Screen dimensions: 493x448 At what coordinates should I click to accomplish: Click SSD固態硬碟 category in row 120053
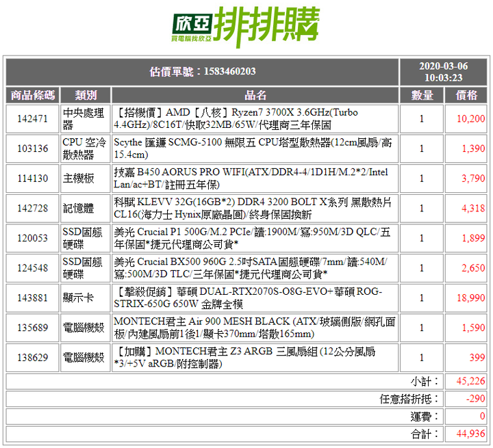tap(86, 238)
